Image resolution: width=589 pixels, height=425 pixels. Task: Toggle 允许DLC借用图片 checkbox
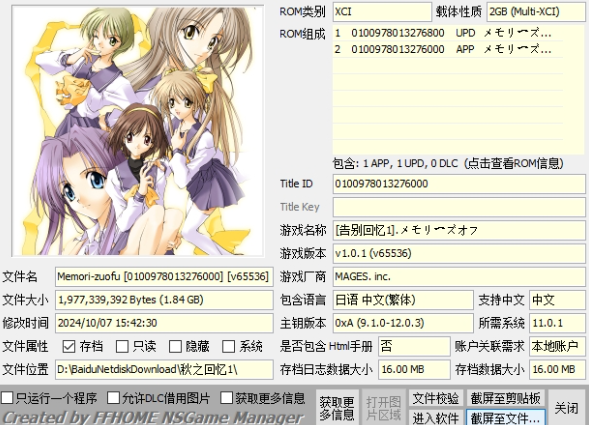113,398
